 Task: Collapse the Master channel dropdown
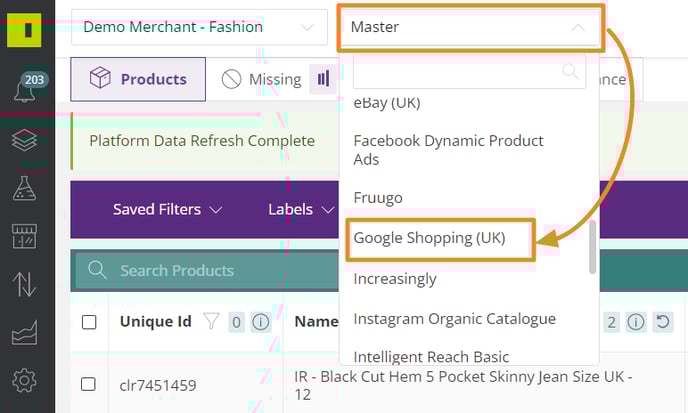(x=470, y=28)
